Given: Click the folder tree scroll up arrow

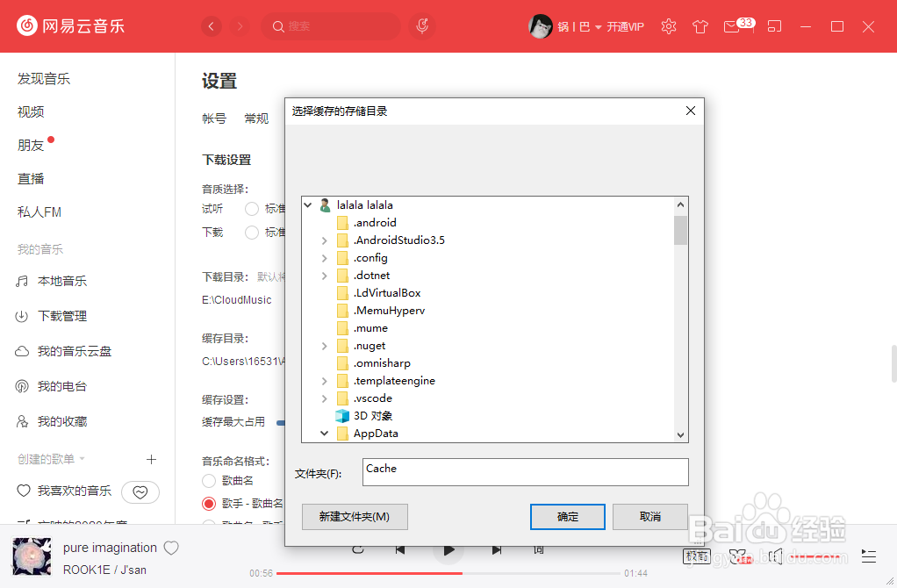Looking at the screenshot, I should click(680, 204).
